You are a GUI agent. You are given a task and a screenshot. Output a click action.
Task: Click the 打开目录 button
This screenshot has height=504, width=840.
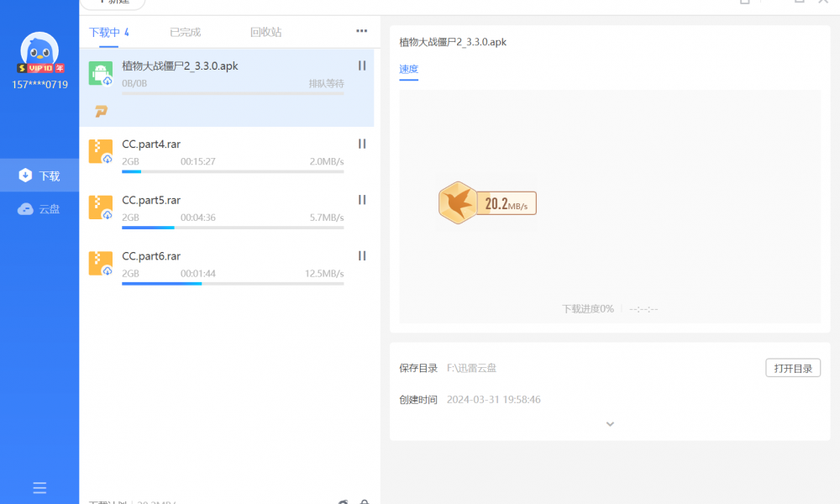pos(792,368)
